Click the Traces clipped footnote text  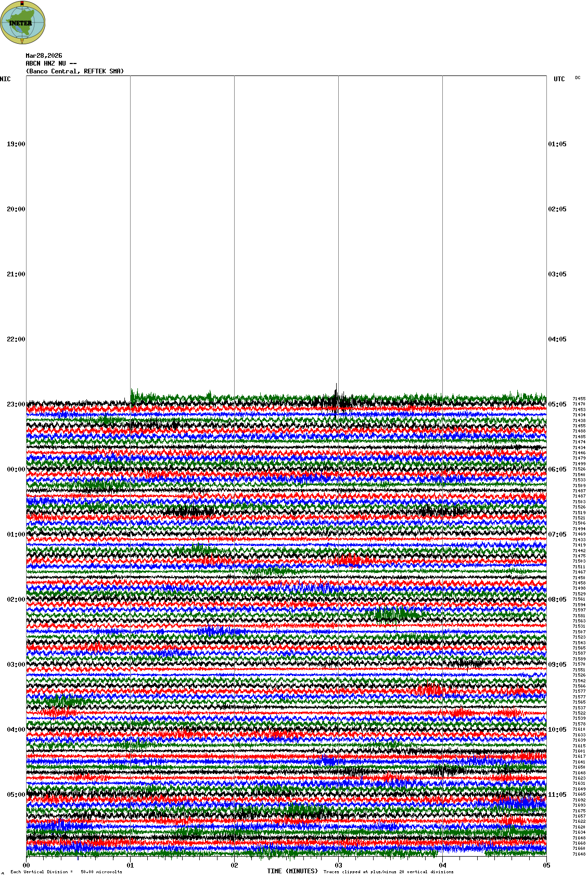(x=388, y=872)
